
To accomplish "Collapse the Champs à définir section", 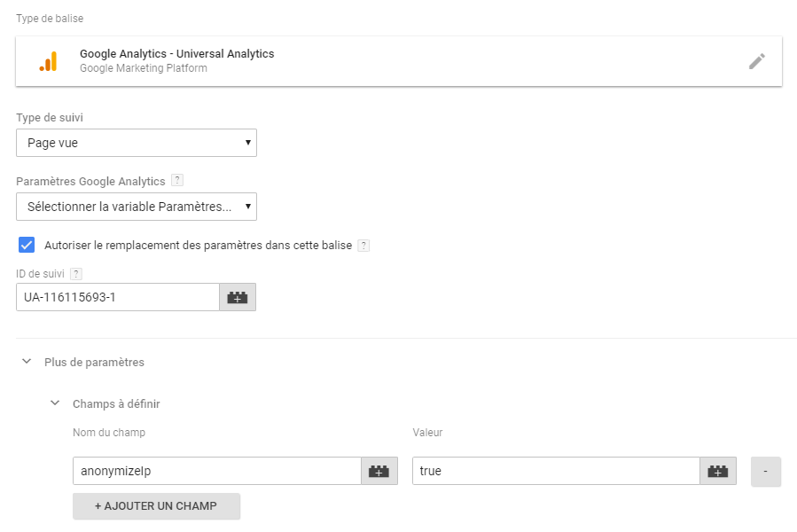I will point(55,403).
